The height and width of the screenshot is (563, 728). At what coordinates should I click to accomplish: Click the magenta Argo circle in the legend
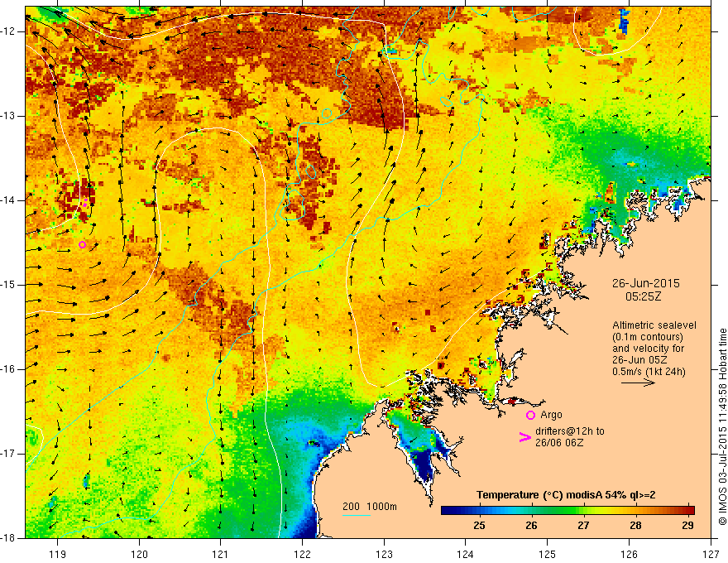click(530, 415)
